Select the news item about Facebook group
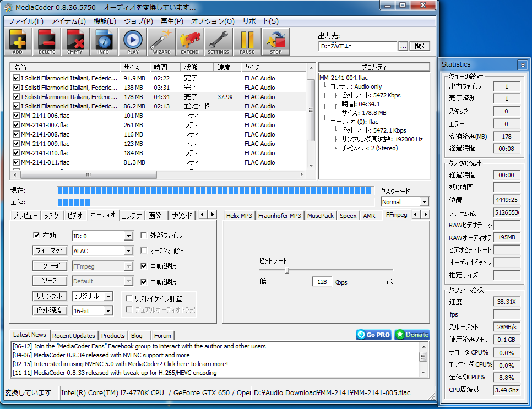The image size is (532, 409). [x=139, y=346]
